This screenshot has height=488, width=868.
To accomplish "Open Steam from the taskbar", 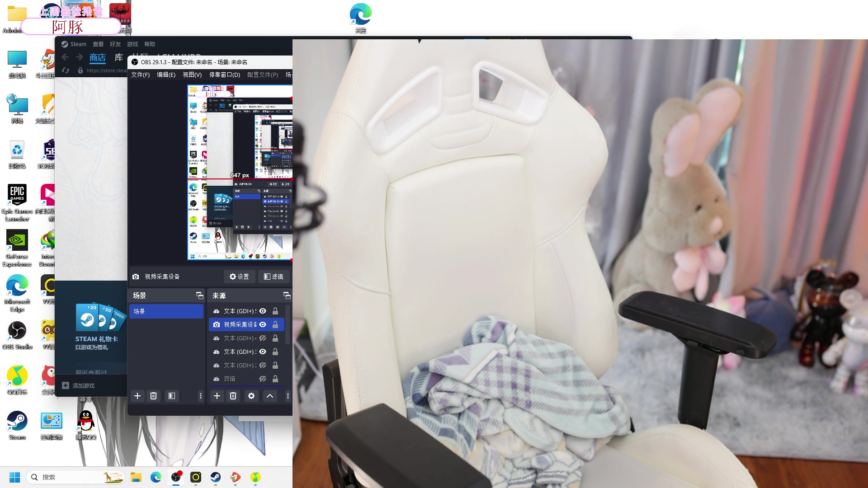I will click(216, 477).
